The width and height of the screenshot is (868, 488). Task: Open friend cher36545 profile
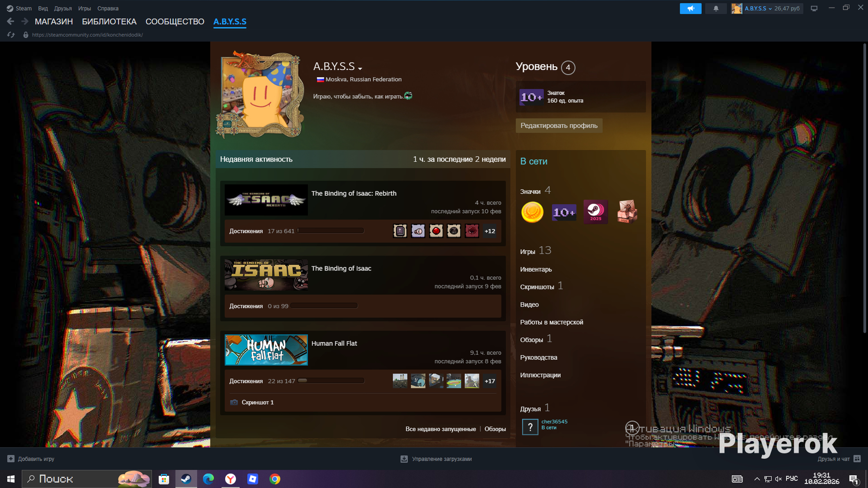(x=554, y=422)
